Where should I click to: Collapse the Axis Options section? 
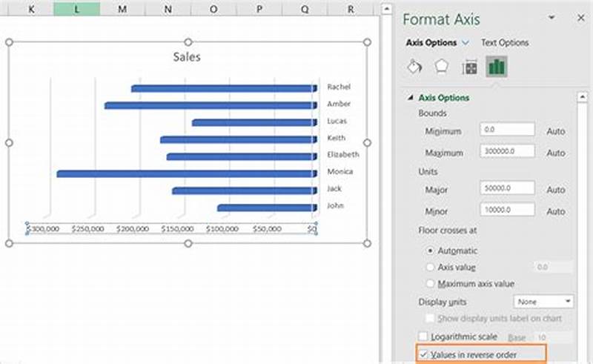click(x=411, y=98)
